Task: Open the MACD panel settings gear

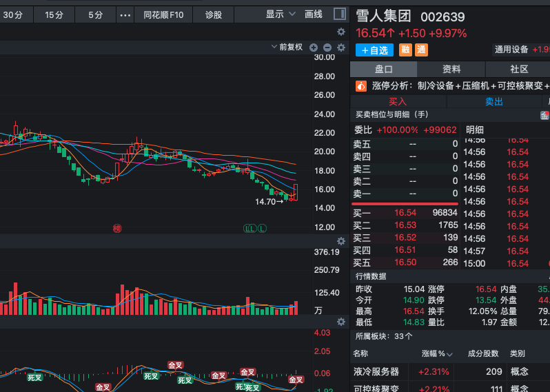Action: (x=341, y=322)
